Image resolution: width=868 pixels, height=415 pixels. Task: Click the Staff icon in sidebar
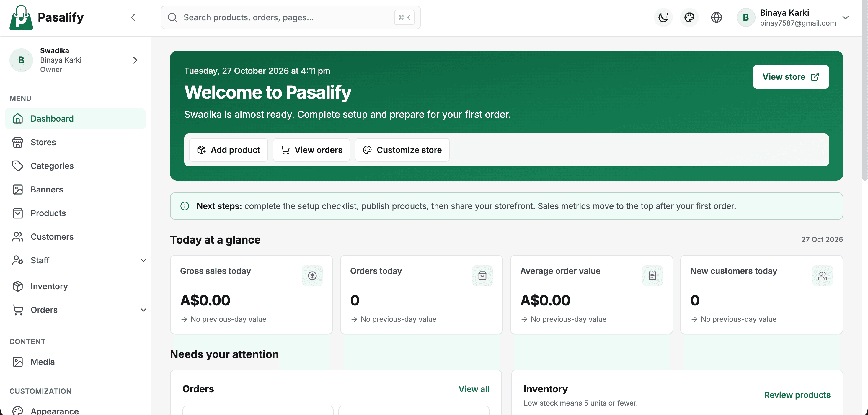click(17, 260)
